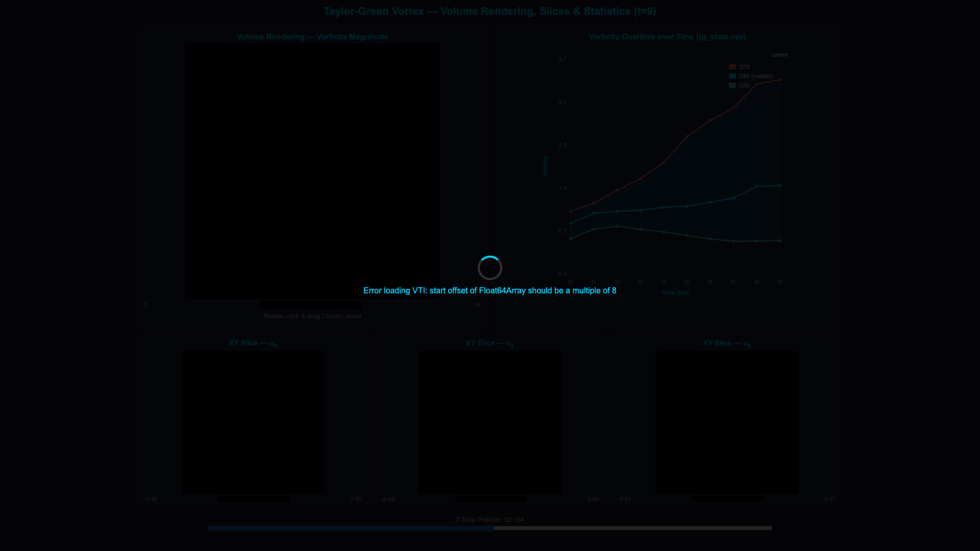The height and width of the screenshot is (551, 980).
Task: Click the Z Slice Position slider handle
Action: pyautogui.click(x=490, y=528)
